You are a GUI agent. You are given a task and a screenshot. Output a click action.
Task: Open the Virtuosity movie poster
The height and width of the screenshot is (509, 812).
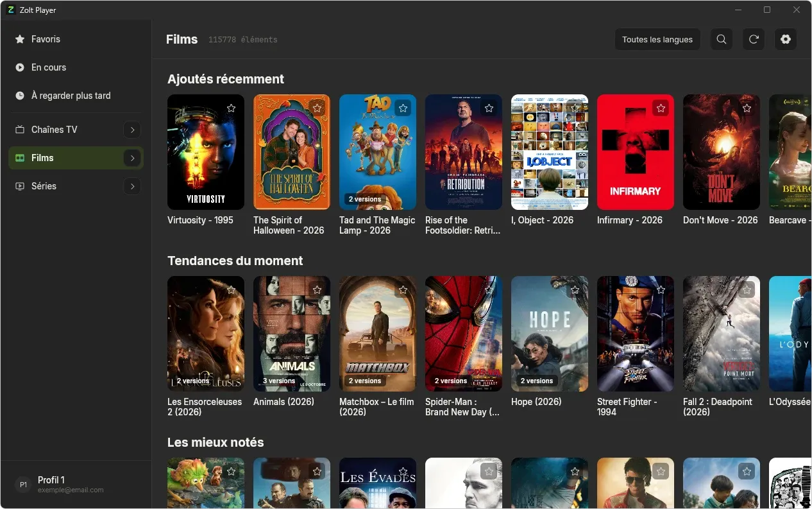pyautogui.click(x=206, y=152)
